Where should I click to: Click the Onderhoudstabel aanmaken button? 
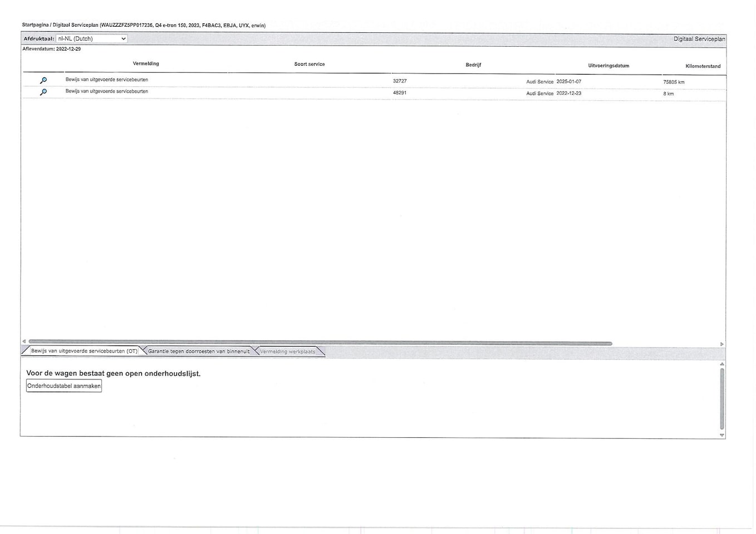click(x=64, y=386)
